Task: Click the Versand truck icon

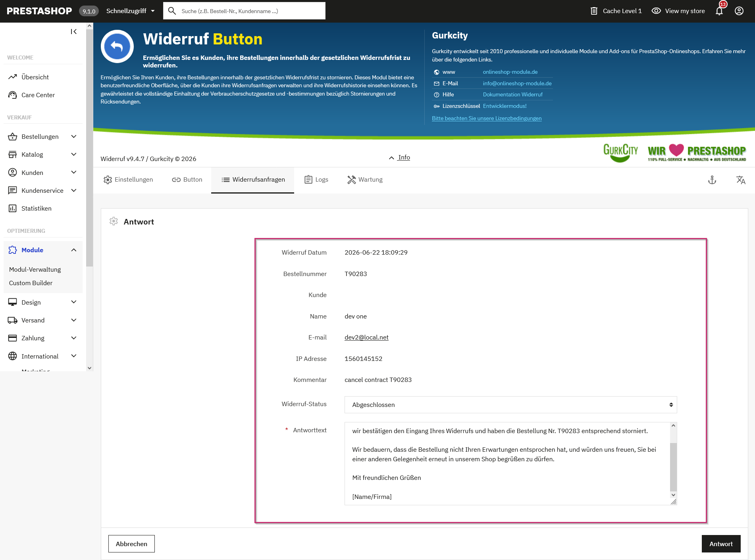Action: [x=13, y=320]
